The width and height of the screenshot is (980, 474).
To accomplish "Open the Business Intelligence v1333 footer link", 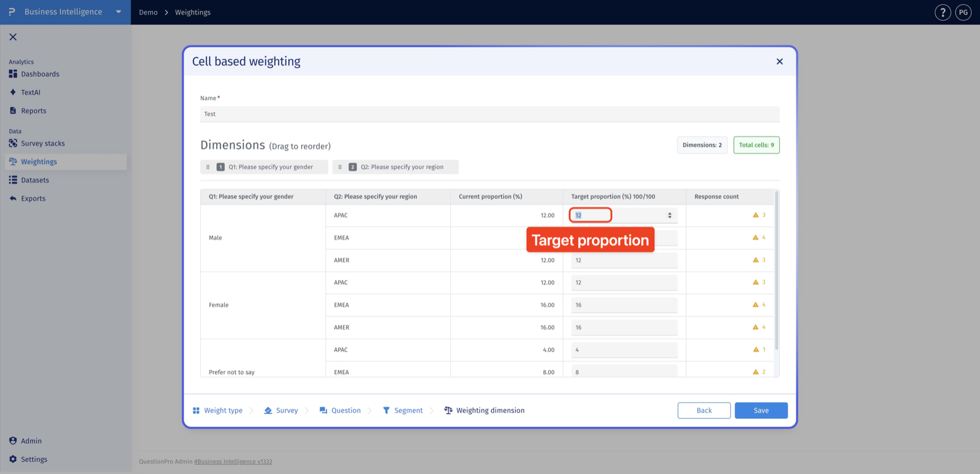I will tap(233, 462).
